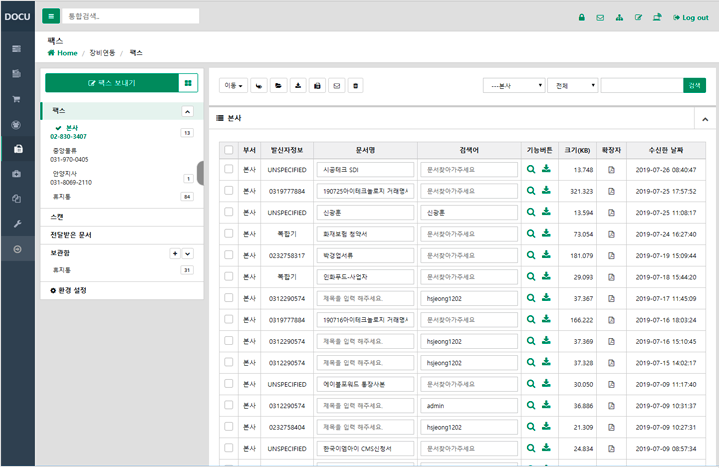Click the reply arrow toolbar icon
719x470 pixels.
click(x=259, y=86)
